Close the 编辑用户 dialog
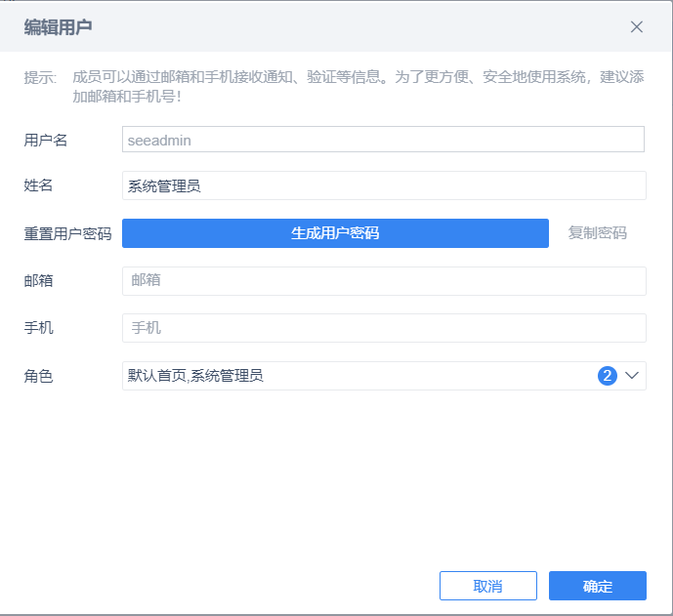Image resolution: width=673 pixels, height=616 pixels. pos(637,27)
